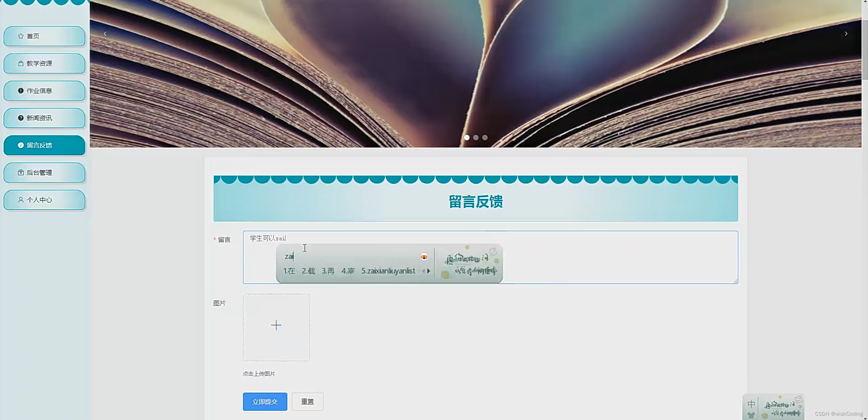Image resolution: width=868 pixels, height=420 pixels.
Task: Click the question-mark icon on 新闻资讯
Action: click(20, 118)
